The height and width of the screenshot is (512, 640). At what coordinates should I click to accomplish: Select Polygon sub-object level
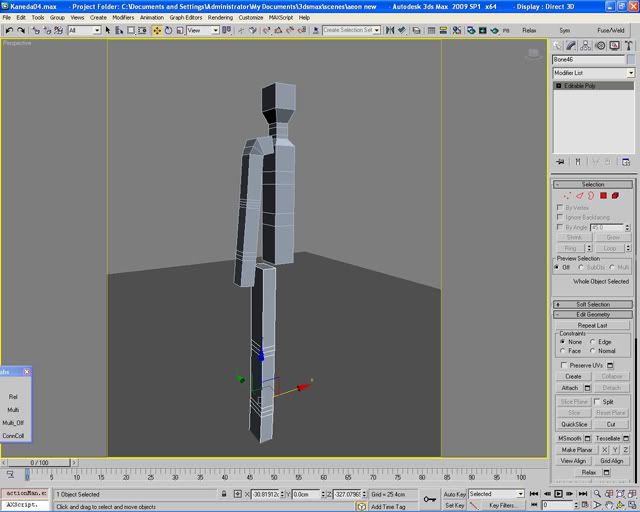(x=603, y=196)
